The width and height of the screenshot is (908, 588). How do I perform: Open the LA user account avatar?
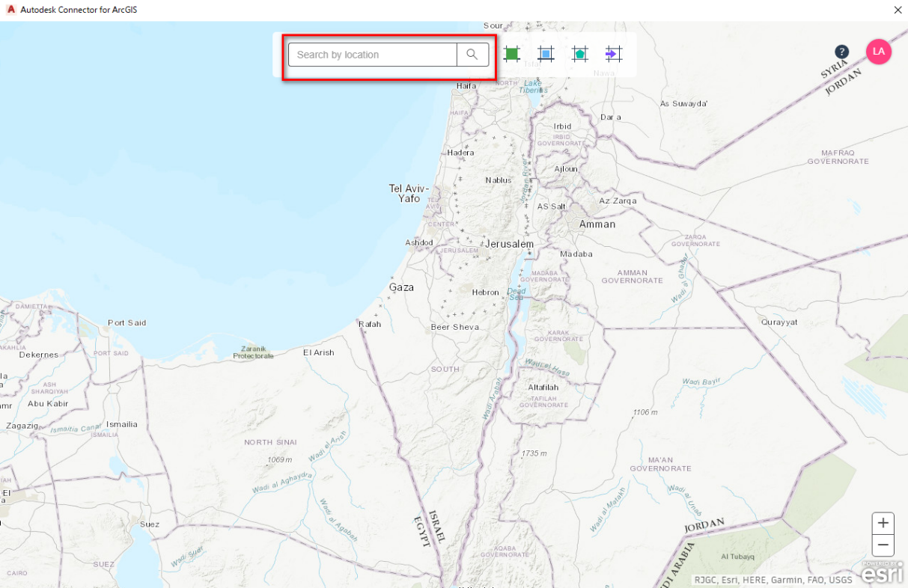(879, 52)
